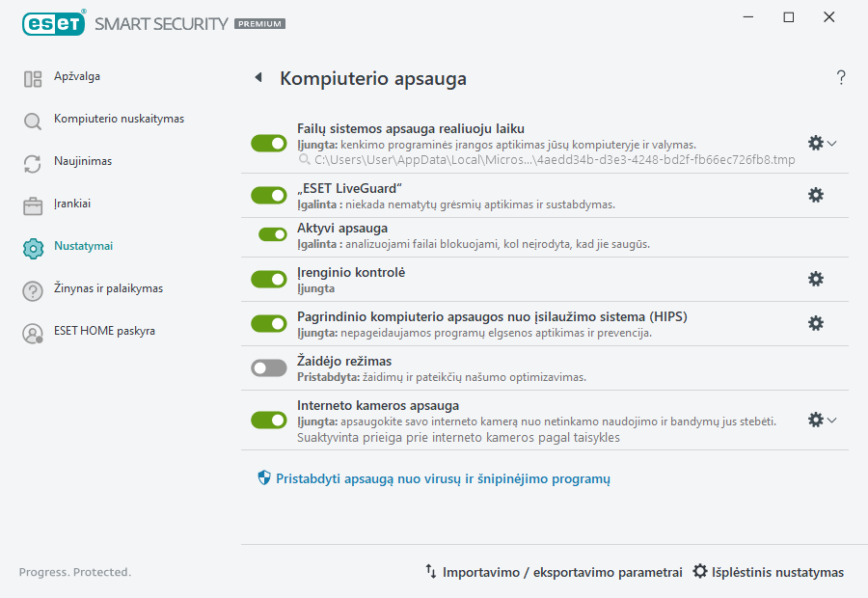Expand Interneto kameros apsauga options chevron

[831, 420]
